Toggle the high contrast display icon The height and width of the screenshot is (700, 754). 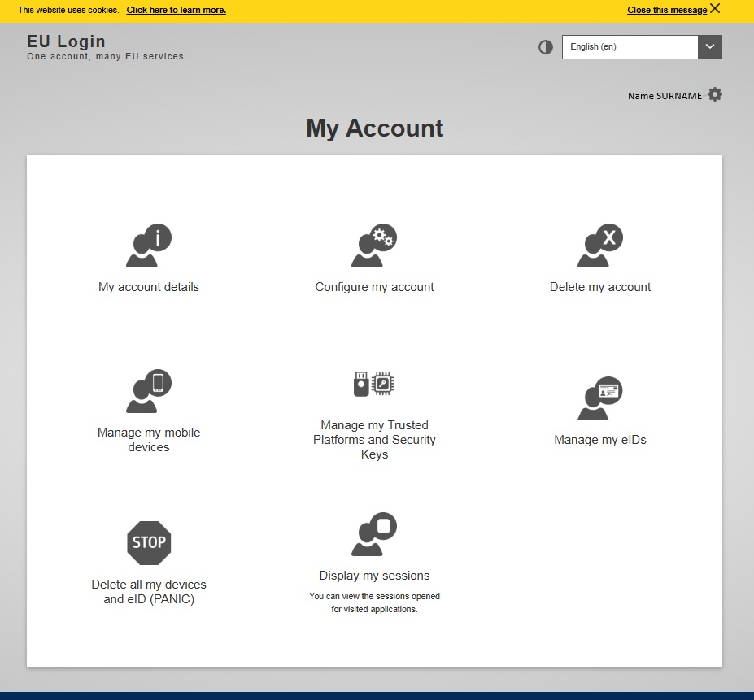click(545, 47)
